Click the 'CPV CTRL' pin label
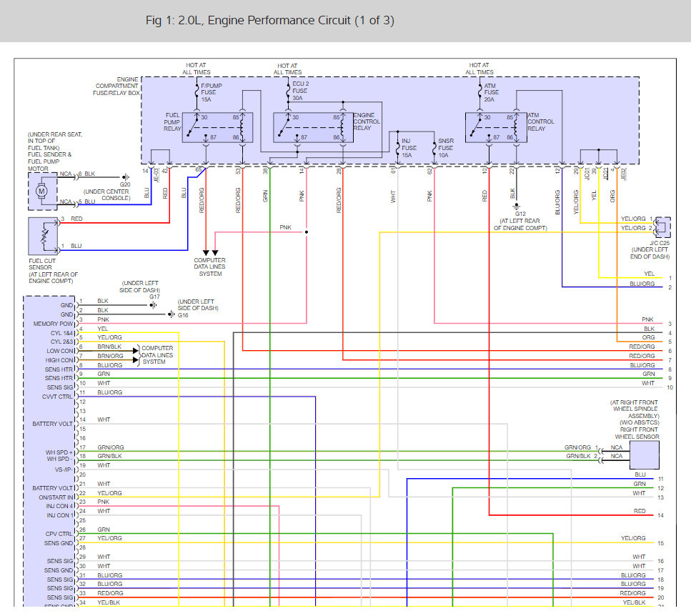 tap(59, 534)
